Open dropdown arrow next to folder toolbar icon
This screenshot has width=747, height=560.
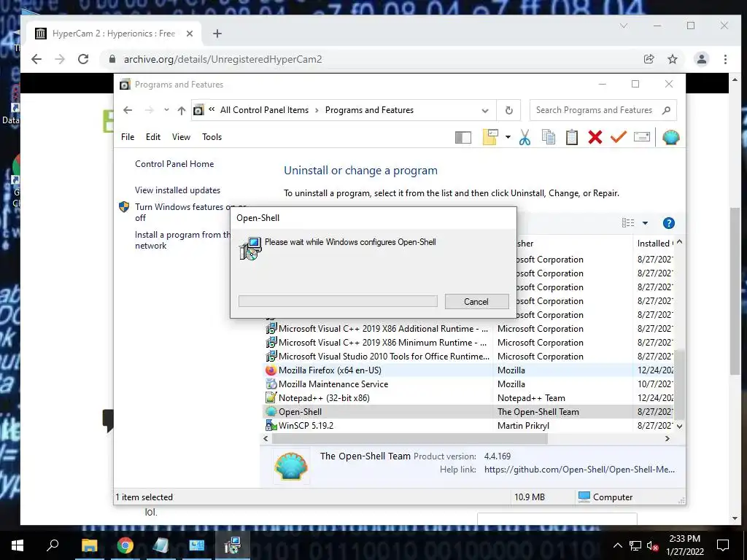508,138
